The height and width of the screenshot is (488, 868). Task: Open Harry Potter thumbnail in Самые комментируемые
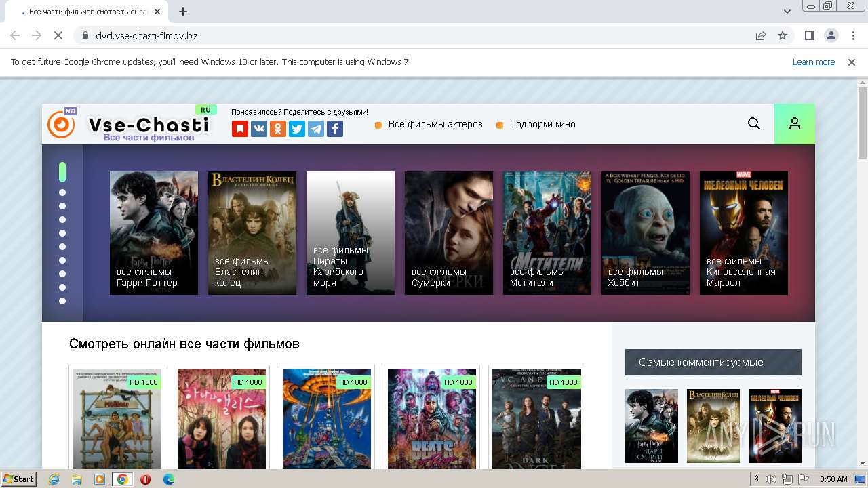652,426
